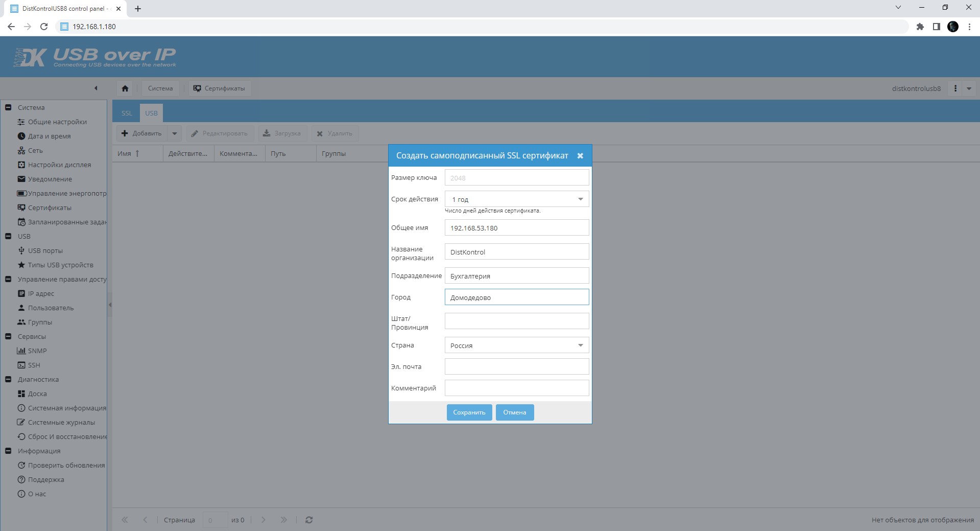This screenshot has height=531, width=980.
Task: Open Срок действия dropdown
Action: point(580,199)
